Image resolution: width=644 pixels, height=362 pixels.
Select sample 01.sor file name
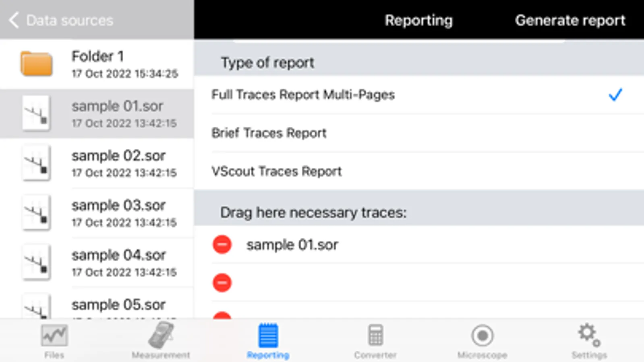pos(117,106)
